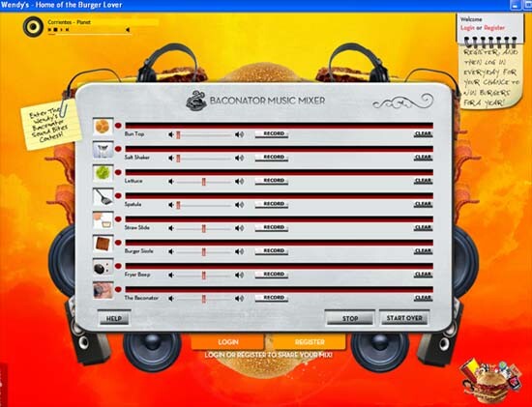The image size is (532, 407).
Task: Follow the Register link in the Welcome notepad
Action: (494, 28)
